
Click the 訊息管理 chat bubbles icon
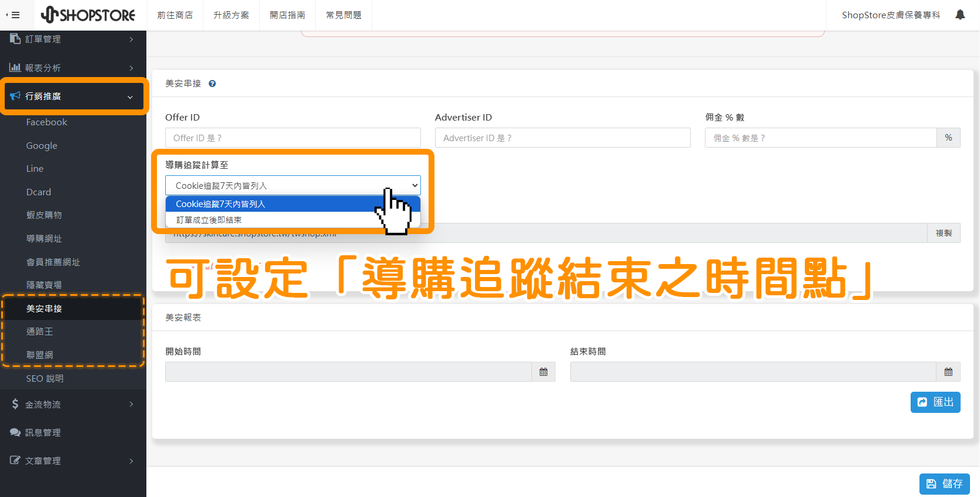point(15,432)
